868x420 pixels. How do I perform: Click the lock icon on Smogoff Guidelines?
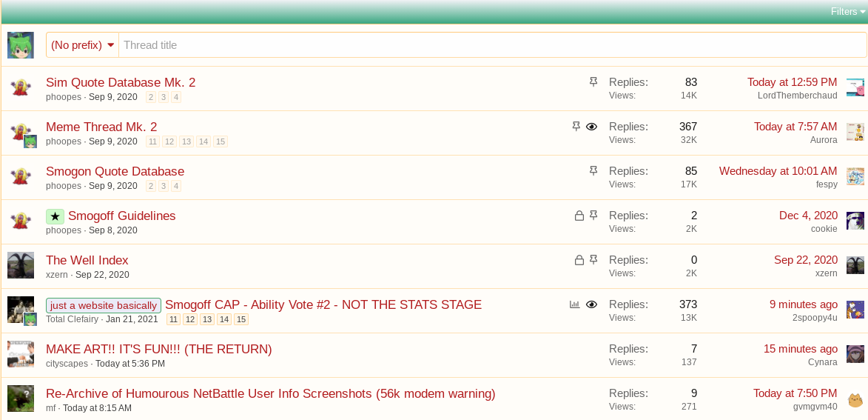coord(579,216)
